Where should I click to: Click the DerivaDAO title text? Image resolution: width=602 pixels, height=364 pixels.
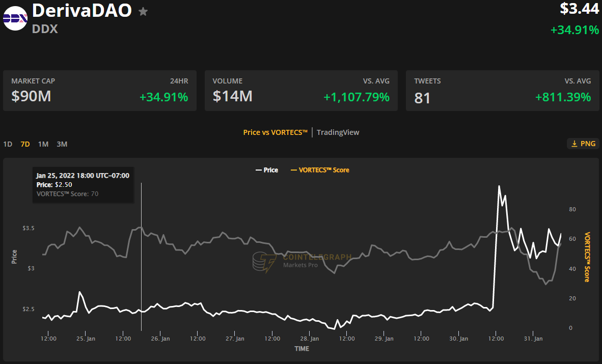[82, 10]
